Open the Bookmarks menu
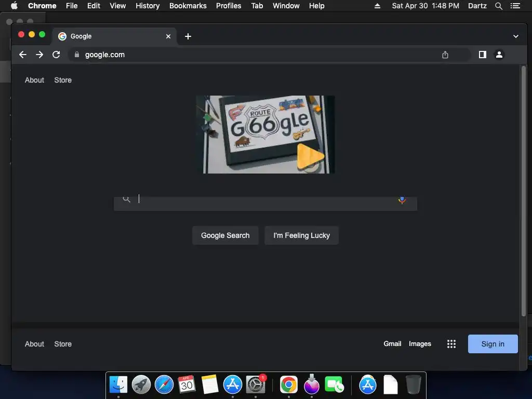Image resolution: width=532 pixels, height=399 pixels. [x=188, y=6]
